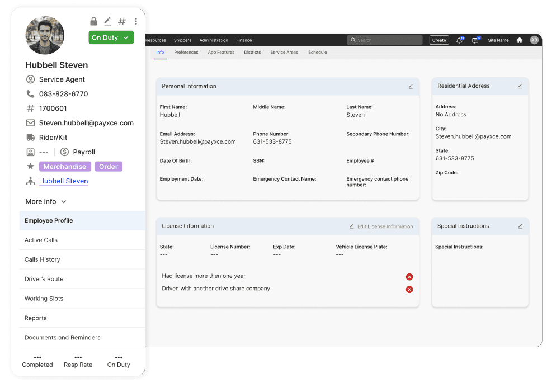
Task: Click the truck icon beside Rider/Kit
Action: pos(31,138)
